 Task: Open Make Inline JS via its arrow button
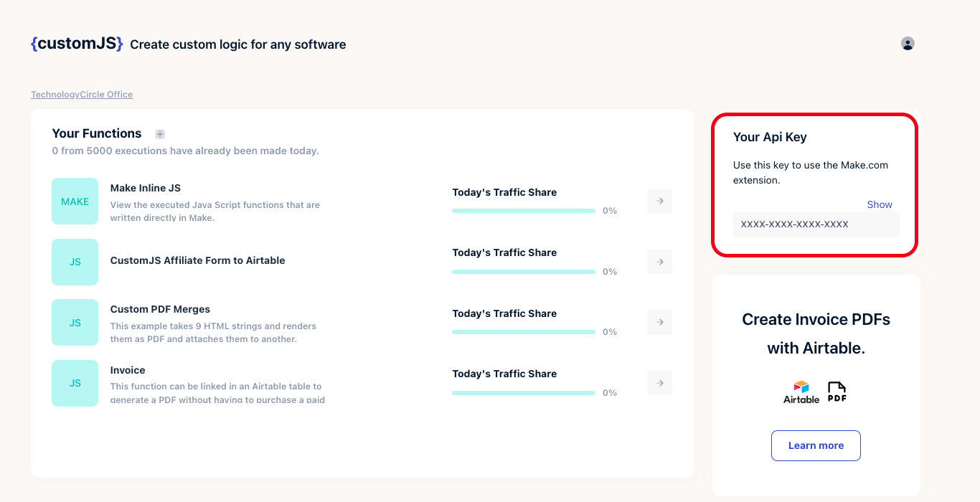[x=659, y=202]
